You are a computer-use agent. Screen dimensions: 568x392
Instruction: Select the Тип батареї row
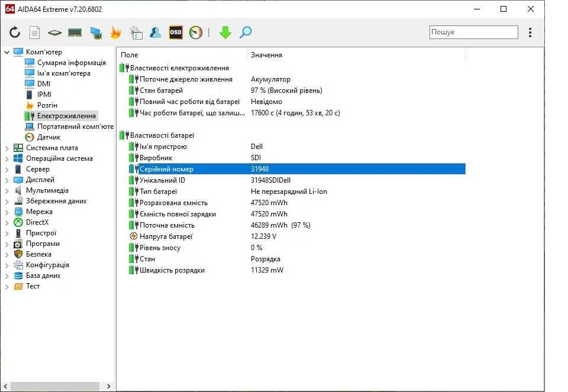point(292,192)
